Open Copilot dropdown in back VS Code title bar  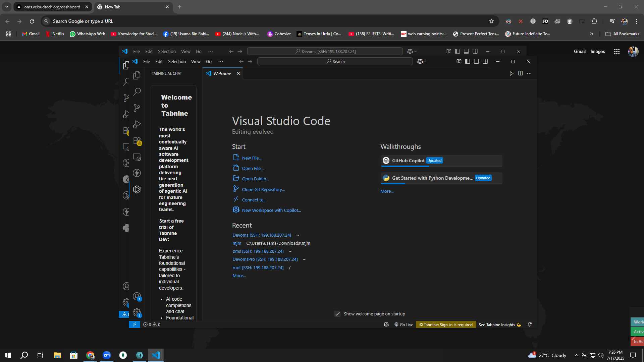coord(412,51)
